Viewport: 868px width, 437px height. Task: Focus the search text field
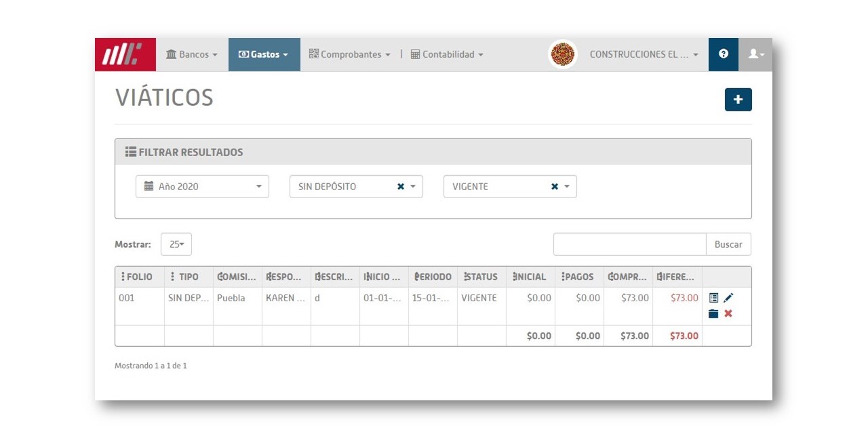630,244
